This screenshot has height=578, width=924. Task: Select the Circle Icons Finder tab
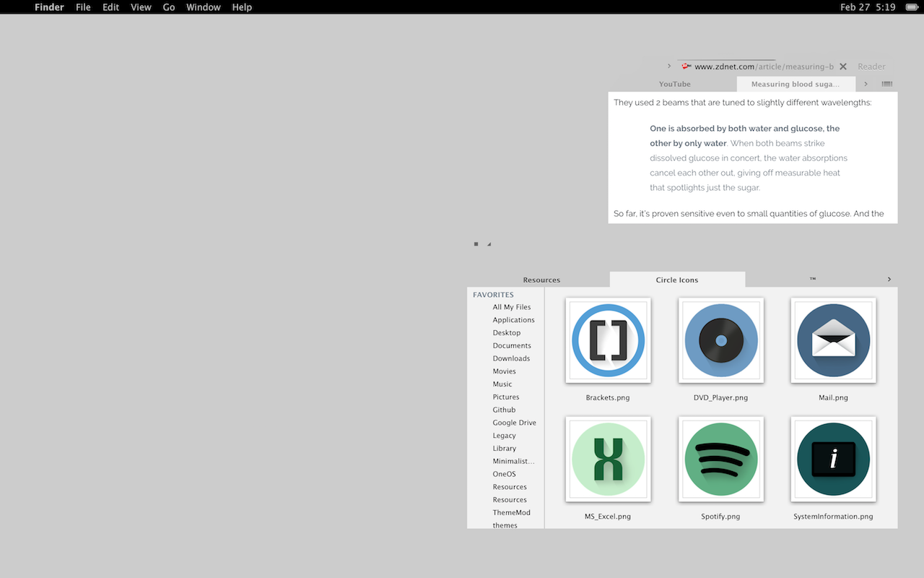(677, 280)
